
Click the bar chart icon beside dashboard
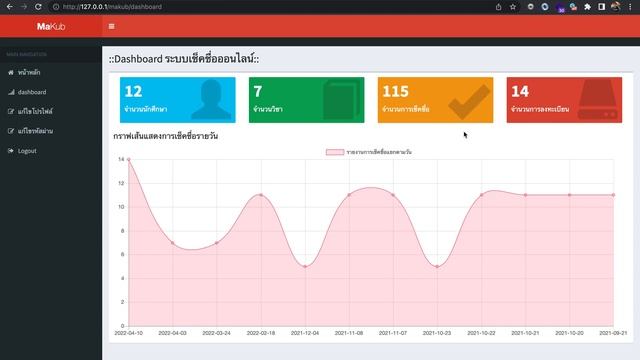pyautogui.click(x=11, y=92)
